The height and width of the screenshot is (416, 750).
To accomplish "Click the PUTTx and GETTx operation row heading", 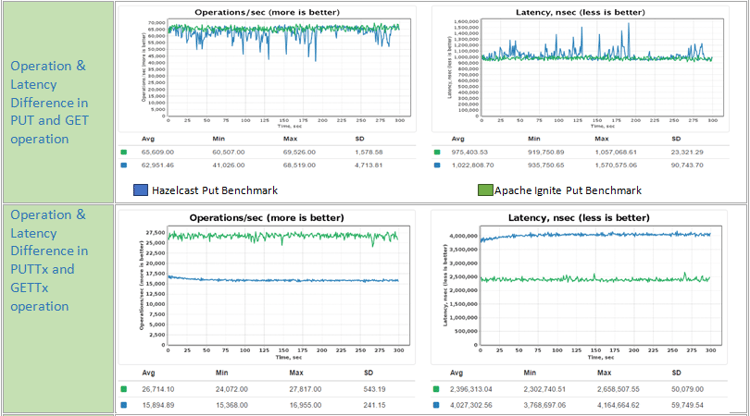I will coord(49,260).
